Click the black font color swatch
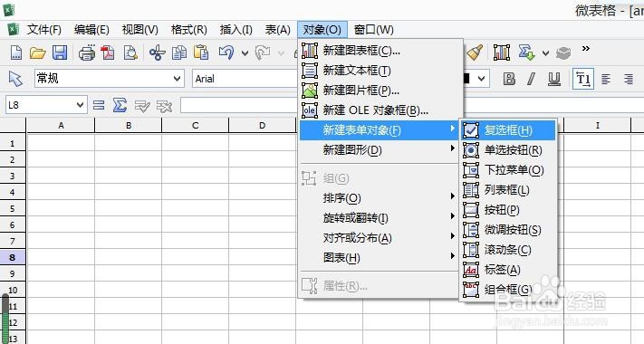The image size is (644, 344). [467, 79]
